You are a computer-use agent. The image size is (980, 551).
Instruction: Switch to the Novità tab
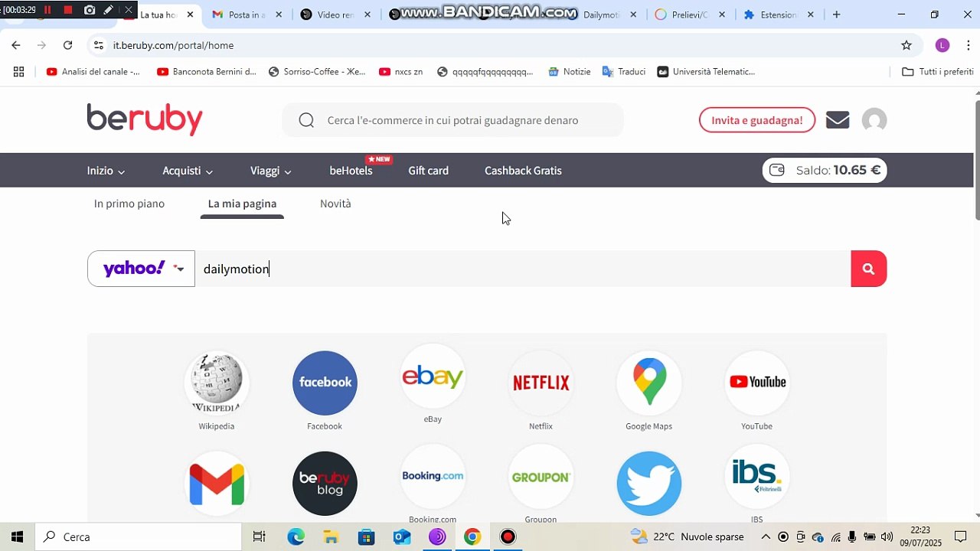pos(335,204)
